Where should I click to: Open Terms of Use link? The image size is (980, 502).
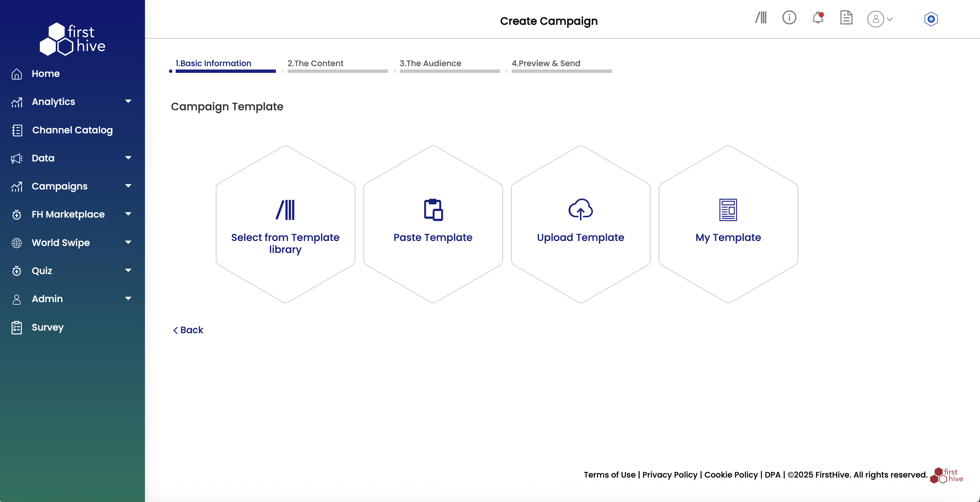610,475
